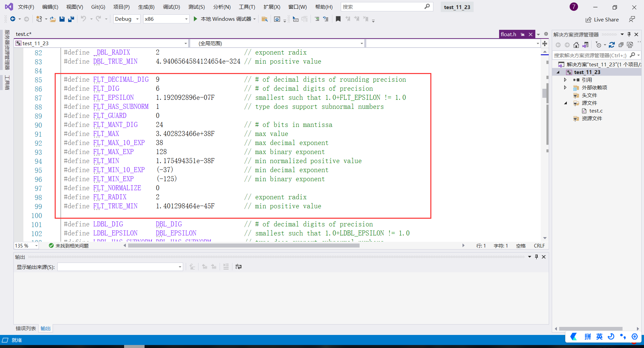Navigate backward with the blue back arrow

click(13, 19)
